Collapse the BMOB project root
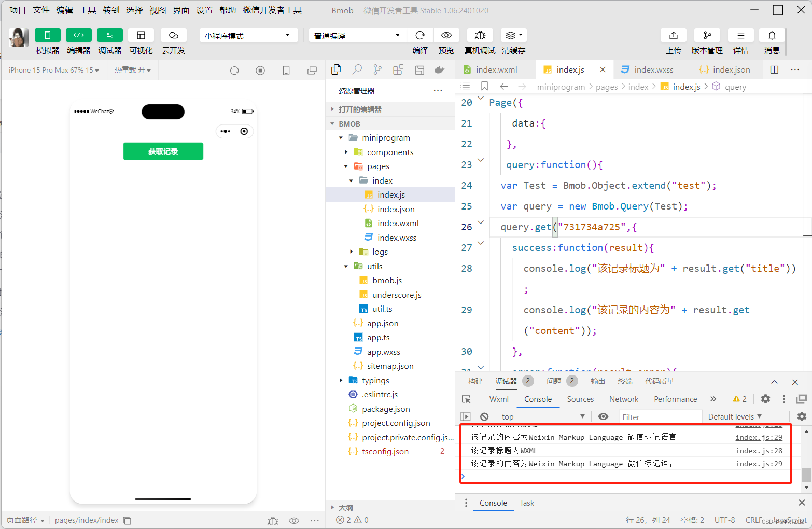Screen dimensions: 812x529 pos(390,124)
